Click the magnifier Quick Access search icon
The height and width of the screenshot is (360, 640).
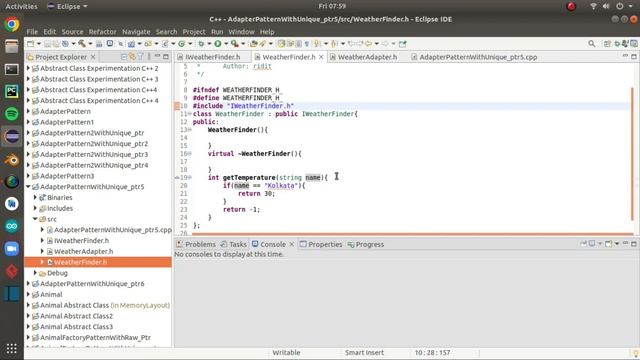pyautogui.click(x=591, y=44)
